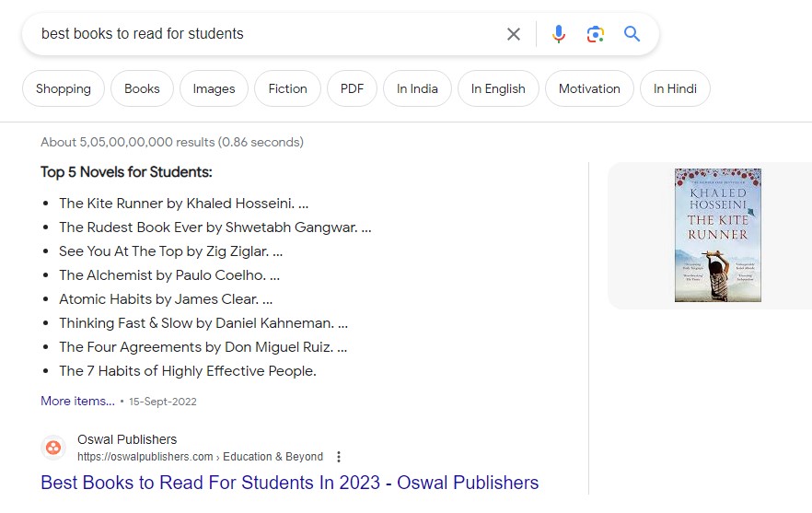Select 'The Alchemist by Paulo Coelho' item
The image size is (812, 513).
pos(168,275)
